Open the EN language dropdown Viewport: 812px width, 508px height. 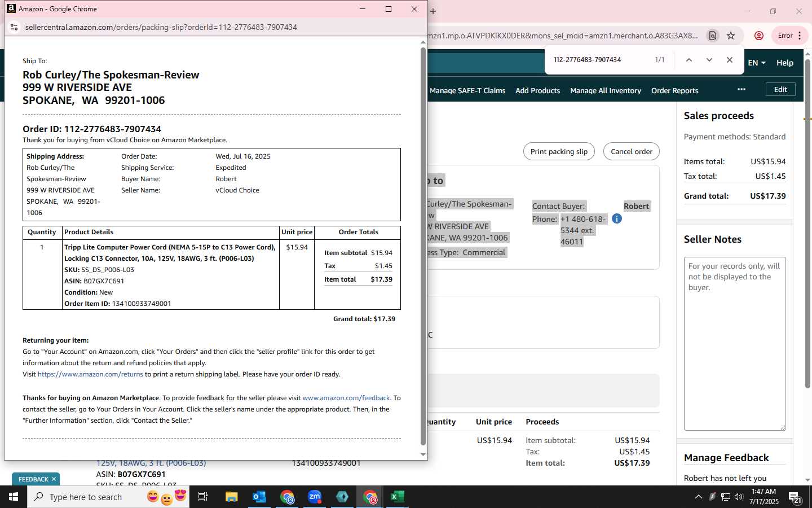[757, 63]
